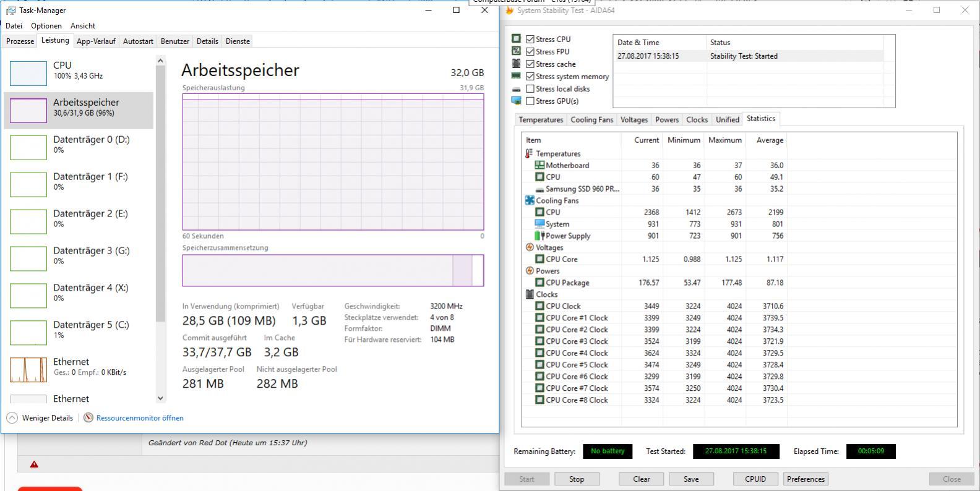Click the Stress system memory RAM icon
This screenshot has width=980, height=491.
tap(516, 75)
